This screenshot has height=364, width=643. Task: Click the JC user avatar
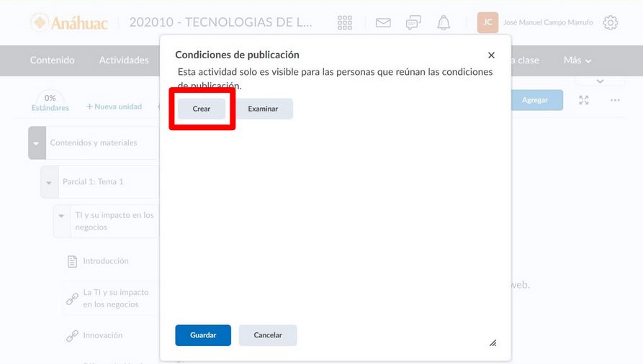pos(487,23)
